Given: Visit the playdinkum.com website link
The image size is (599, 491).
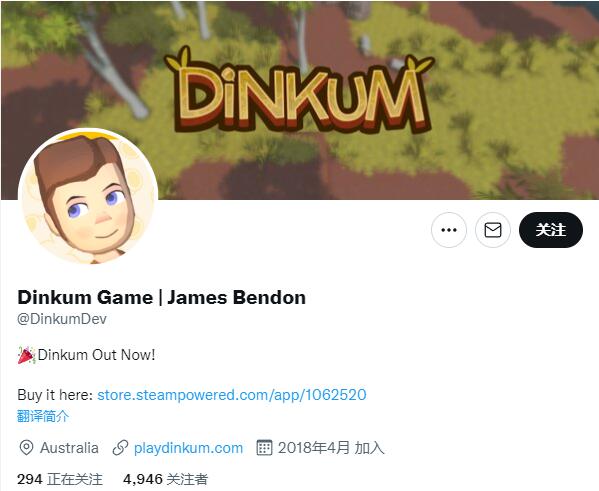Looking at the screenshot, I should (188, 448).
